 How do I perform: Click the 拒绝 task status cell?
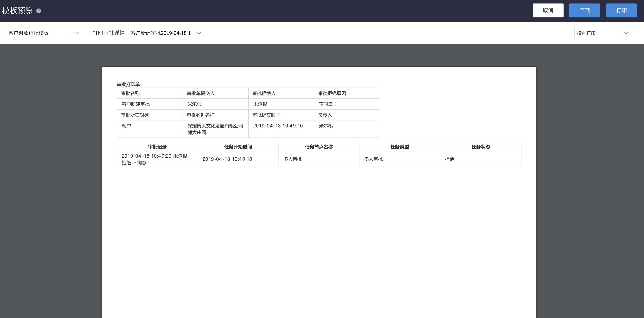pos(481,159)
